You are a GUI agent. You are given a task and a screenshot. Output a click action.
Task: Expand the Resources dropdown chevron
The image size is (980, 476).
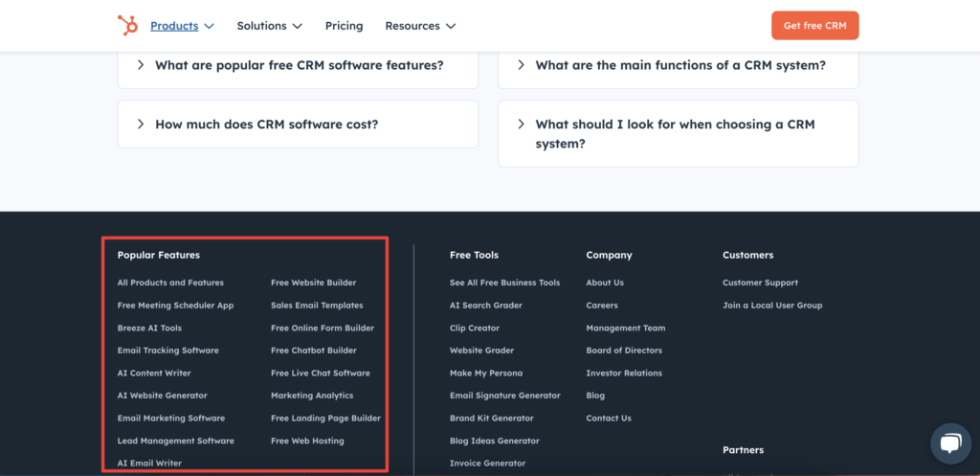pyautogui.click(x=451, y=26)
